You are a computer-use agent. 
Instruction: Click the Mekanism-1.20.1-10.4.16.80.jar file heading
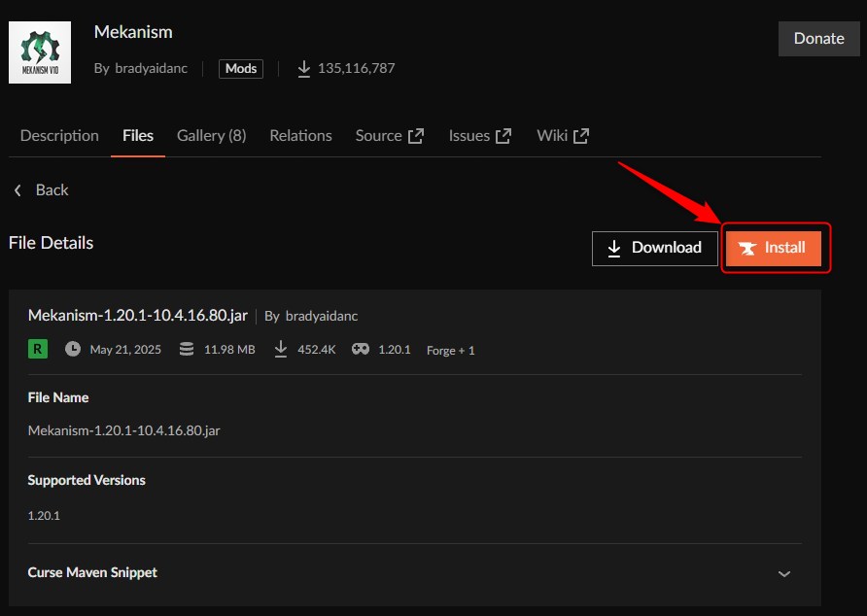click(138, 315)
